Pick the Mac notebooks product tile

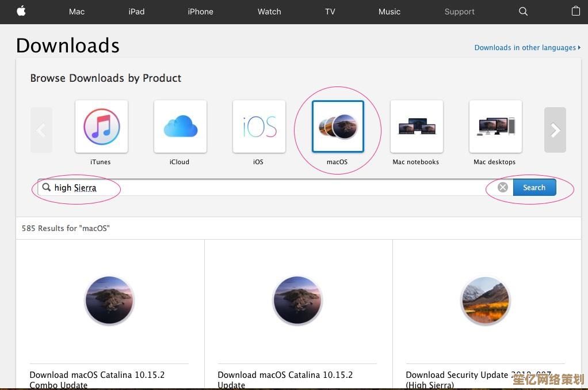pos(417,127)
